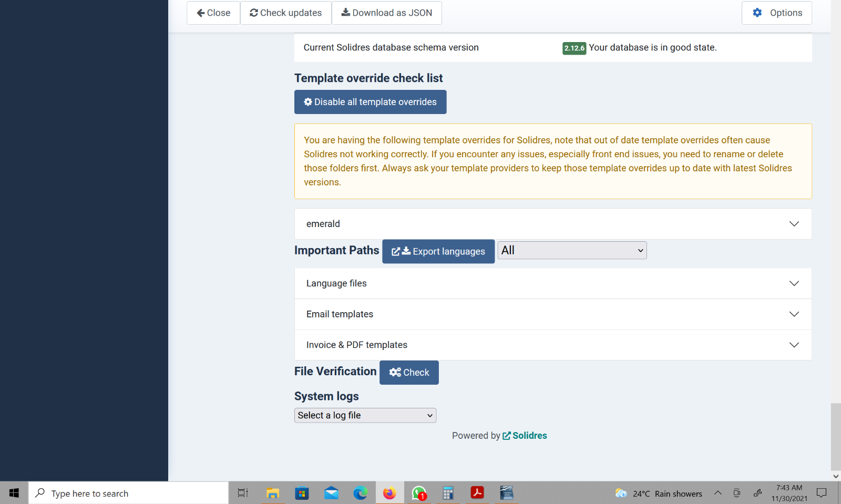This screenshot has width=841, height=504.
Task: Click Disable all template overrides button
Action: 370,102
